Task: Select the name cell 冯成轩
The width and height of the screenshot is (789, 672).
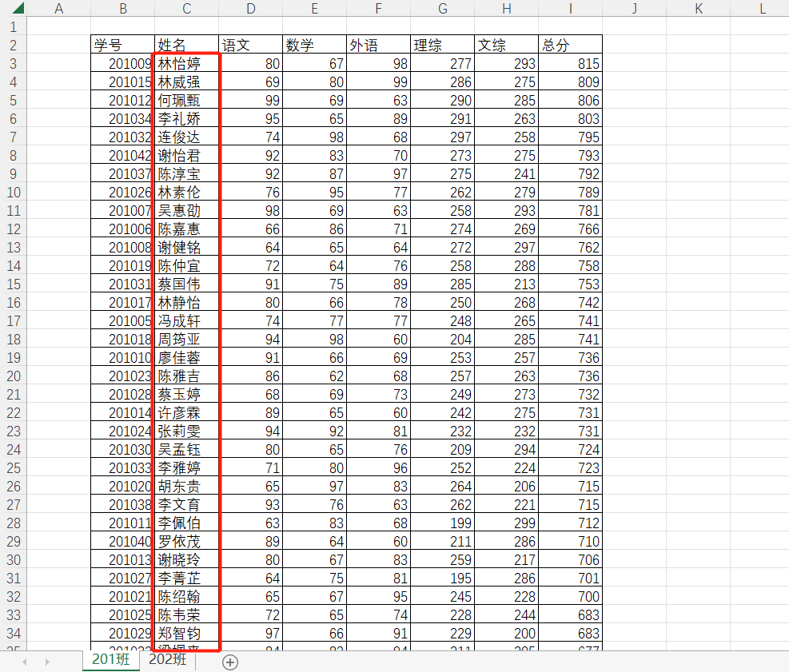Action: click(187, 320)
